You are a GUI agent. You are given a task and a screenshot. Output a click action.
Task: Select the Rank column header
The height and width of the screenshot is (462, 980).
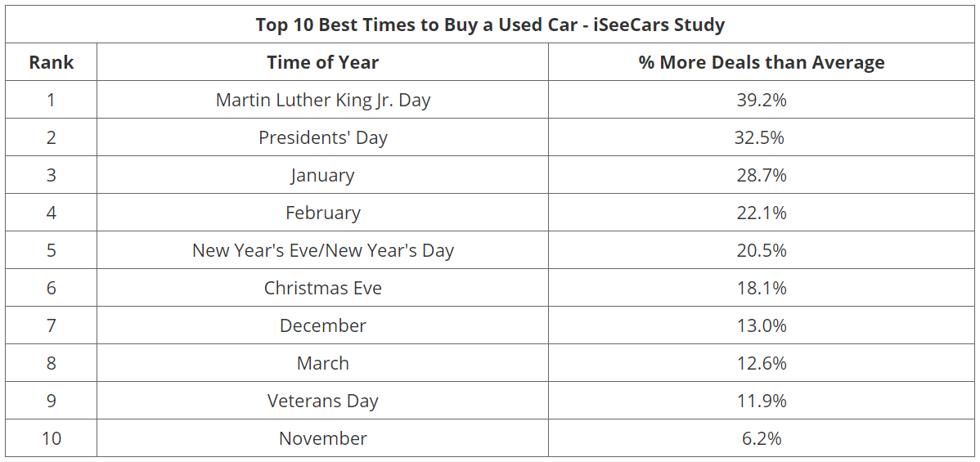point(51,62)
